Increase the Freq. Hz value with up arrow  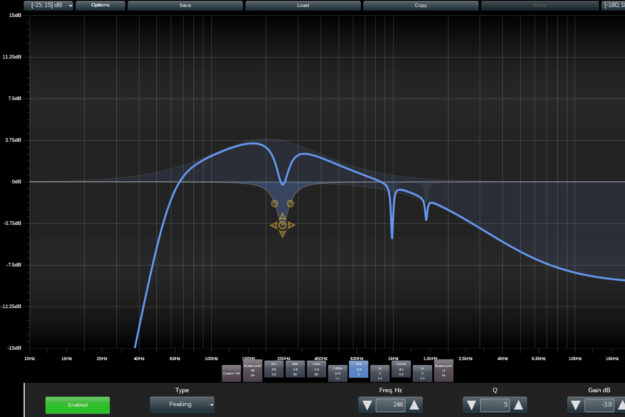415,405
